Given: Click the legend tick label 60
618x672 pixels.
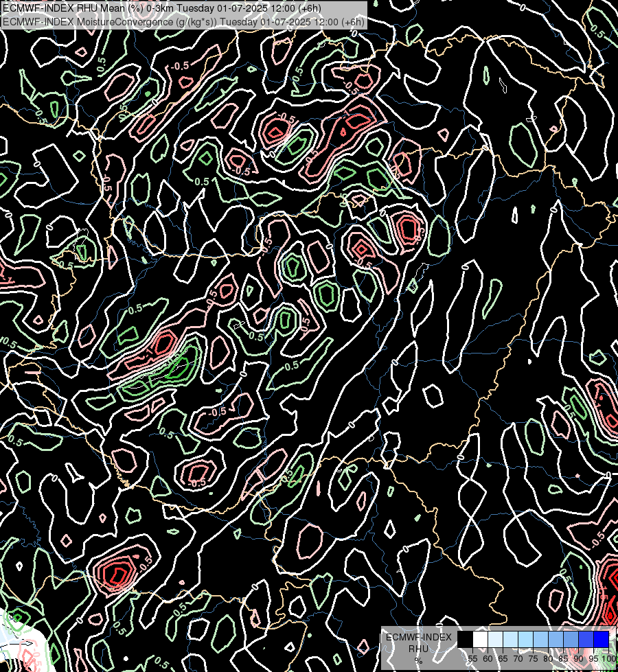Looking at the screenshot, I should (x=488, y=659).
